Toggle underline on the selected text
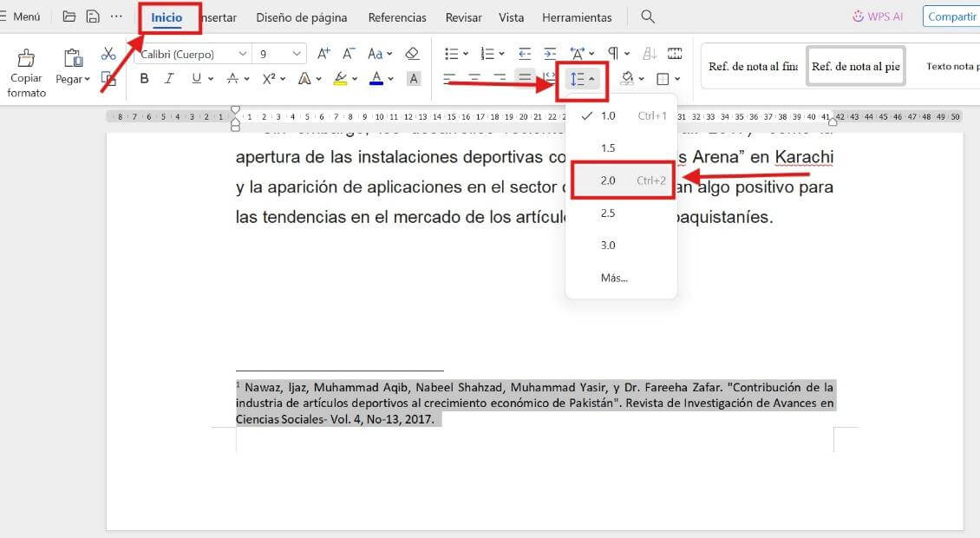The image size is (980, 538). click(x=196, y=78)
